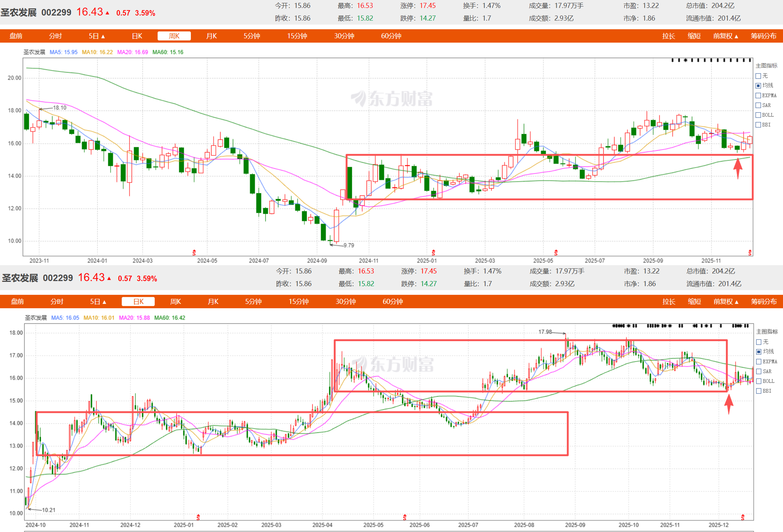Toggle the SAR checkbox on weekly chart

coord(758,105)
